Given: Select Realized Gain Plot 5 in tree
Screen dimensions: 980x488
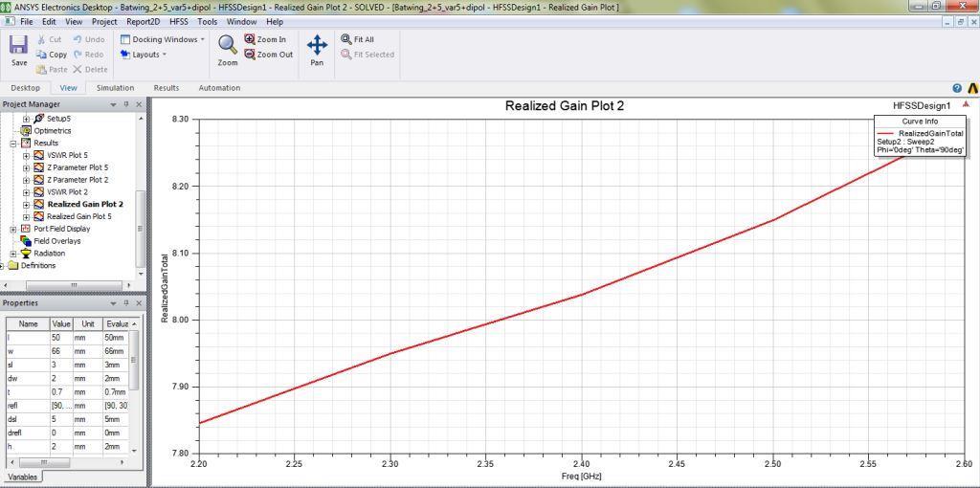Looking at the screenshot, I should 85,216.
